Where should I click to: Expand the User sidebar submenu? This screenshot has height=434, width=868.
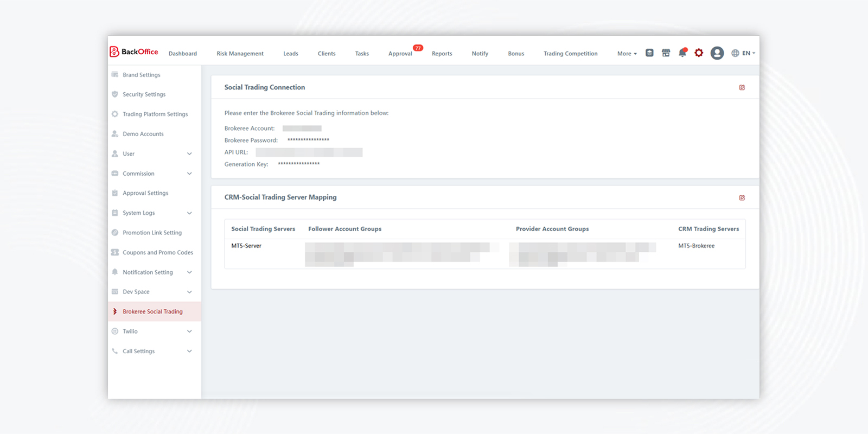click(x=189, y=154)
